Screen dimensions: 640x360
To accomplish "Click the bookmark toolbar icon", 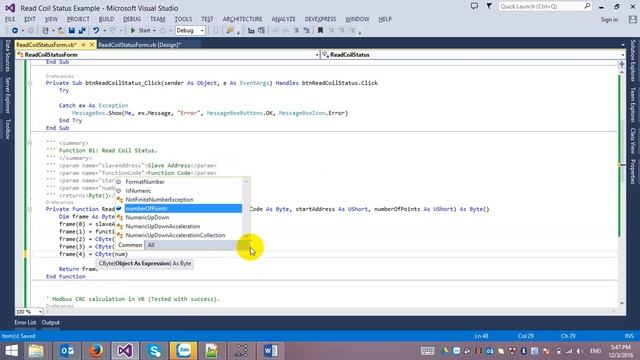I will point(320,31).
